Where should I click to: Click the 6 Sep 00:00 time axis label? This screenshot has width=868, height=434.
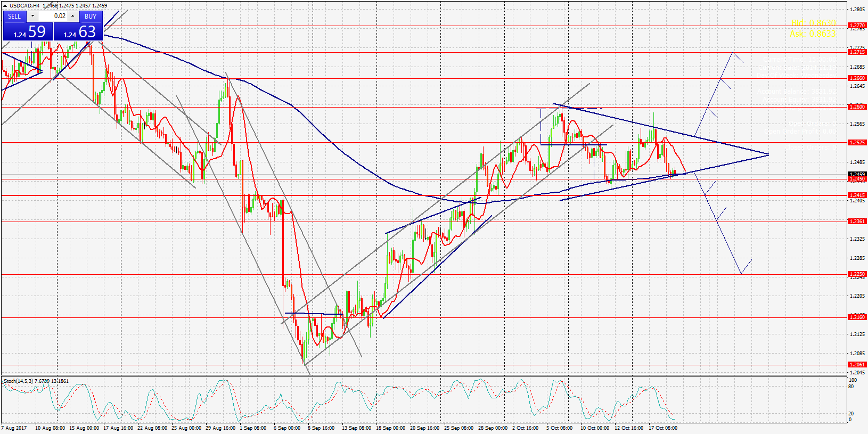pyautogui.click(x=287, y=428)
